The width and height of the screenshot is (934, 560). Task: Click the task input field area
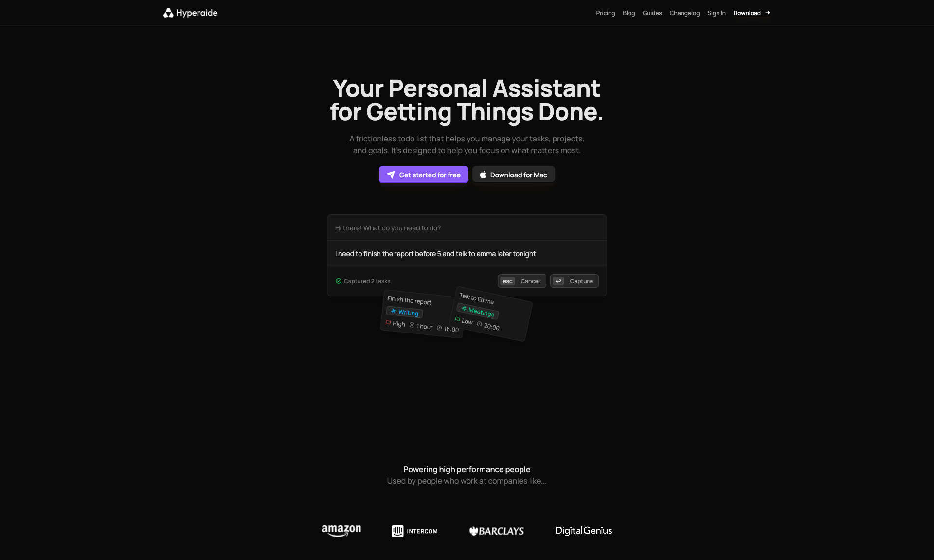pyautogui.click(x=467, y=253)
